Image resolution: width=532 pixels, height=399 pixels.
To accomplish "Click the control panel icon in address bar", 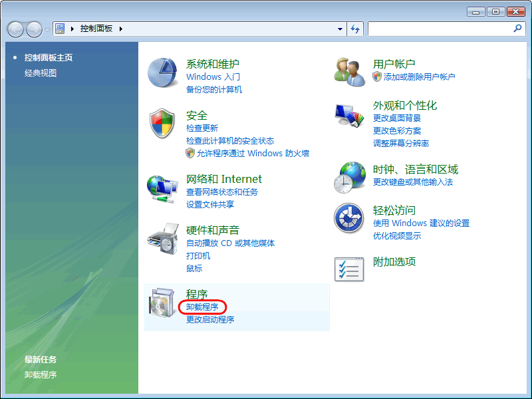I will tap(60, 29).
